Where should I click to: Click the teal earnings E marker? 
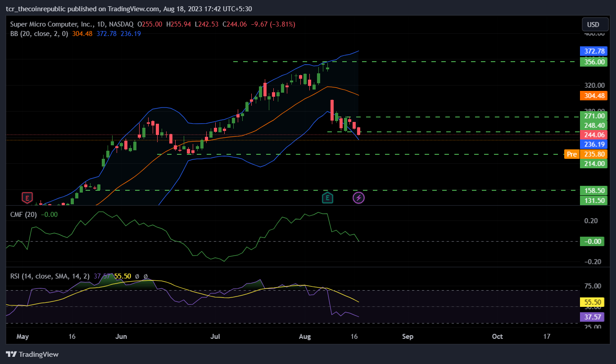[327, 198]
